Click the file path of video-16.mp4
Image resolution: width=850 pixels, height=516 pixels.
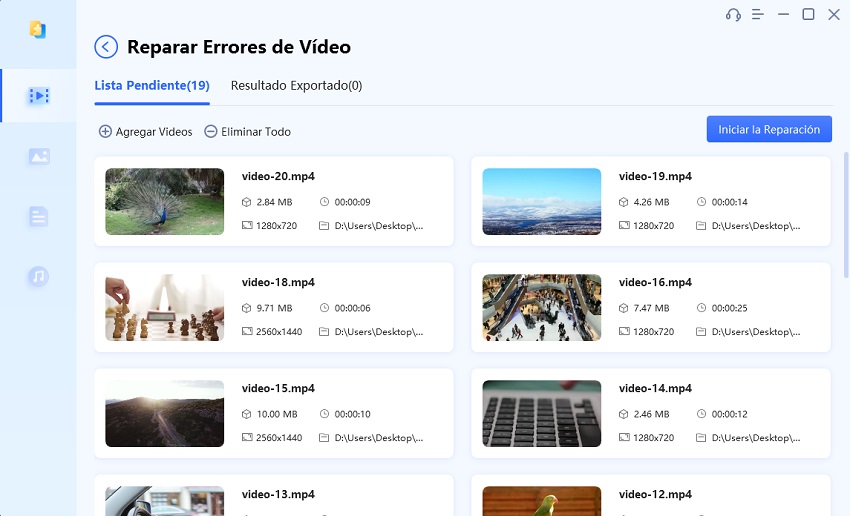click(756, 332)
